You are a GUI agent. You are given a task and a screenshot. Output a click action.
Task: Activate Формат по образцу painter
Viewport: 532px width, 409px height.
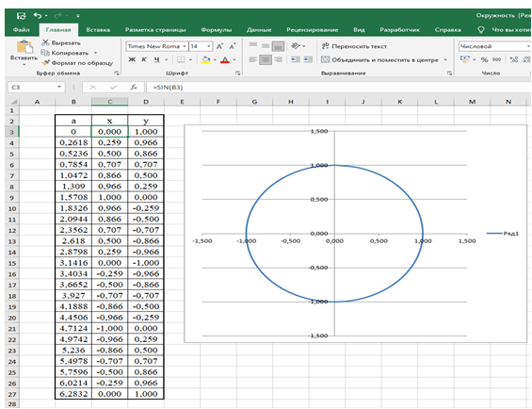pos(77,63)
